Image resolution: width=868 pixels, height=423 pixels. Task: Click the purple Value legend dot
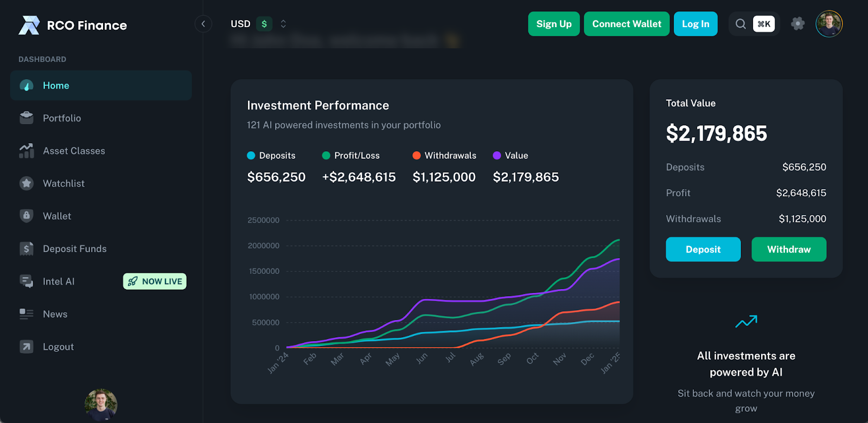(496, 156)
